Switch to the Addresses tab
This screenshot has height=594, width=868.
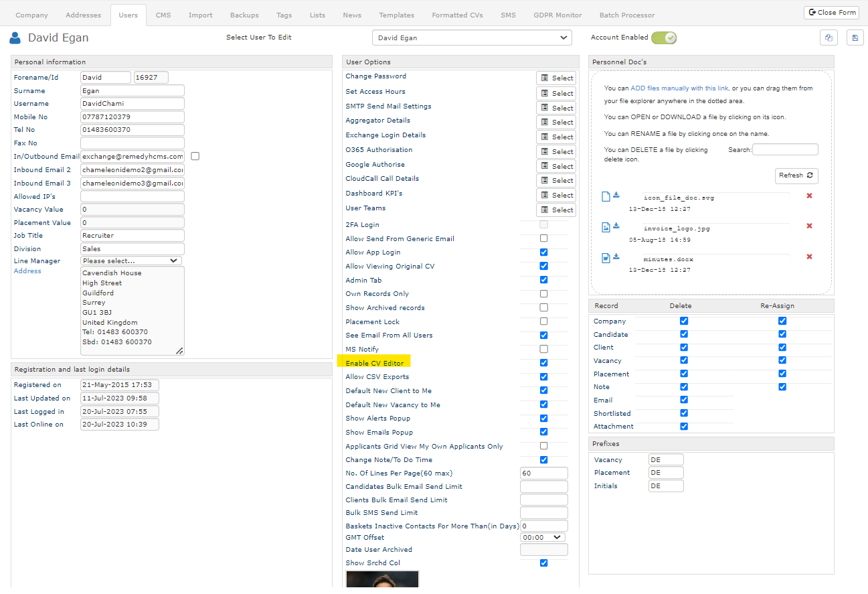point(84,15)
